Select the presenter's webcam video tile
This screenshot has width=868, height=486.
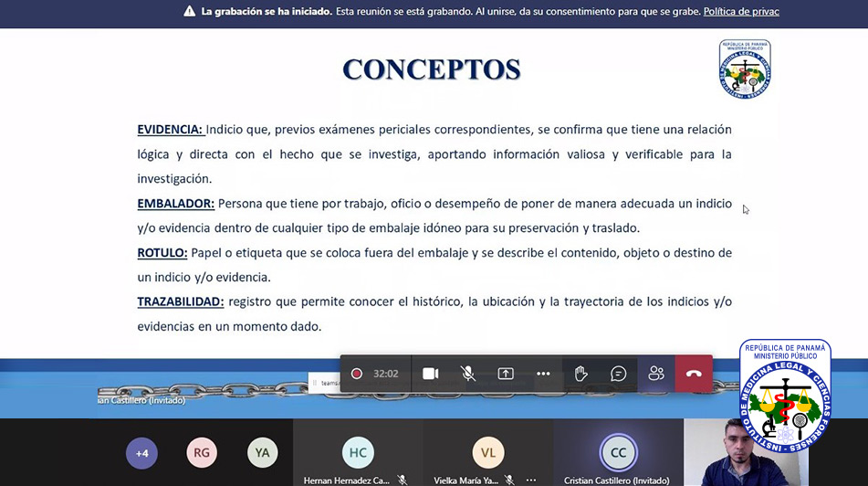pos(746,452)
